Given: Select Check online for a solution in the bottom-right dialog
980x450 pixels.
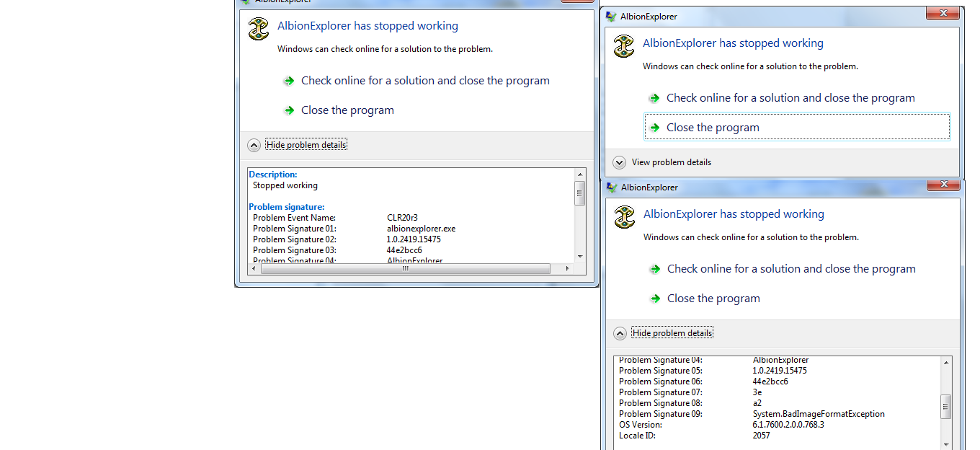Looking at the screenshot, I should [x=790, y=269].
